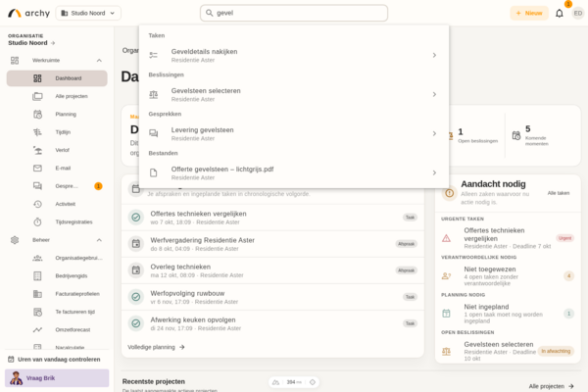The height and width of the screenshot is (392, 588).
Task: Click the task icon beside Geveldetails nakijken
Action: click(x=154, y=55)
